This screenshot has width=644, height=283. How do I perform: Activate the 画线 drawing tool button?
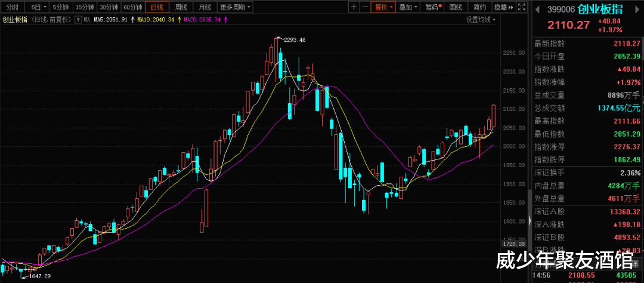(456, 7)
